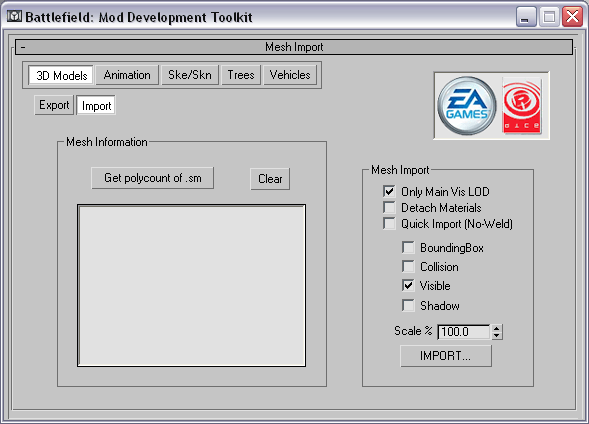Clear the mesh information list
The width and height of the screenshot is (589, 424).
[x=270, y=179]
